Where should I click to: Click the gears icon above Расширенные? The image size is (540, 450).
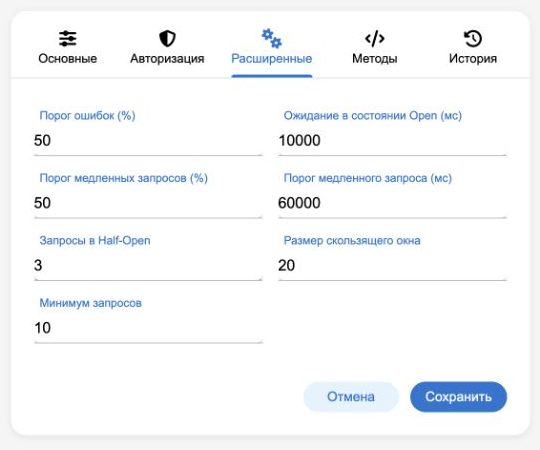(272, 39)
